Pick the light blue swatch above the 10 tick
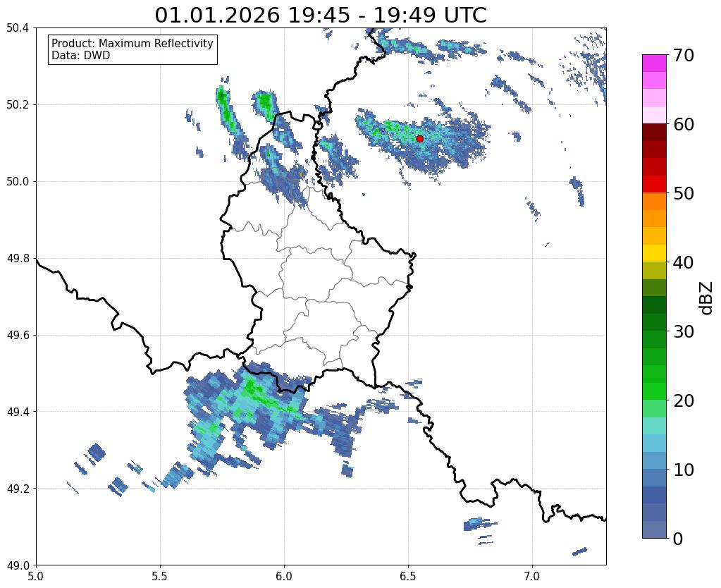Image resolution: width=721 pixels, height=588 pixels. [x=654, y=460]
